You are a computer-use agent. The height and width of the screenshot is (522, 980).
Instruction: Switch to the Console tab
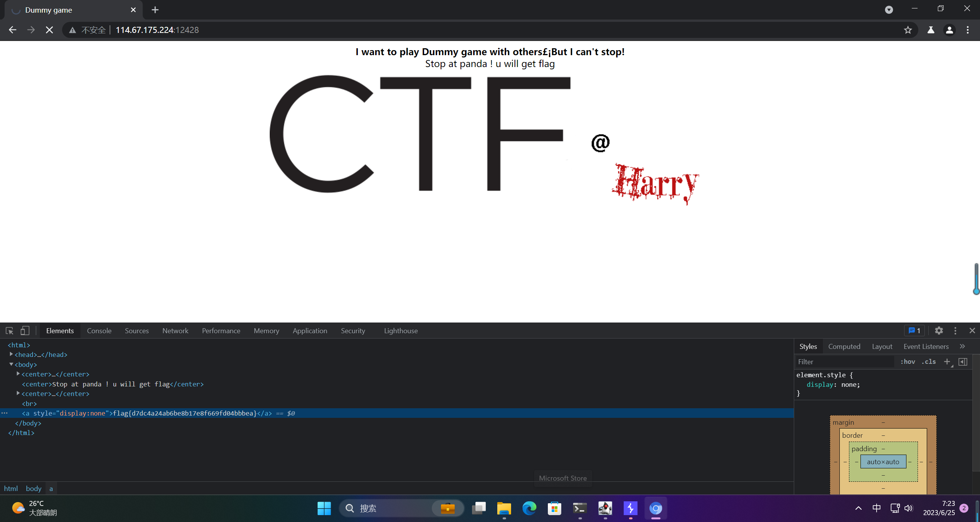(x=99, y=331)
